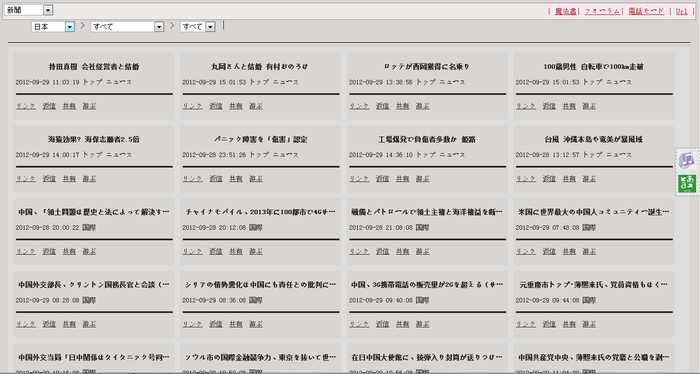Image resolution: width=700 pixels, height=374 pixels.
Task: Click リンク under パニック障害 card
Action: click(192, 179)
